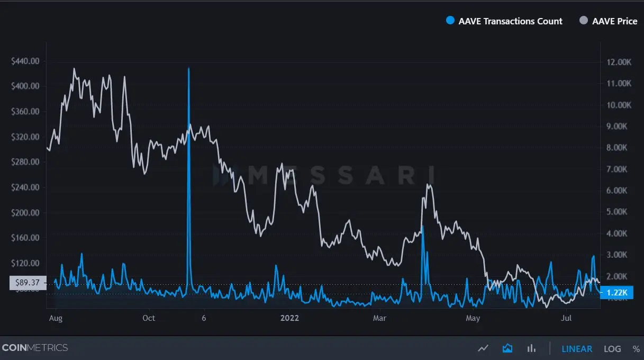Switch the chart to percent scale
The height and width of the screenshot is (360, 644).
click(x=636, y=349)
